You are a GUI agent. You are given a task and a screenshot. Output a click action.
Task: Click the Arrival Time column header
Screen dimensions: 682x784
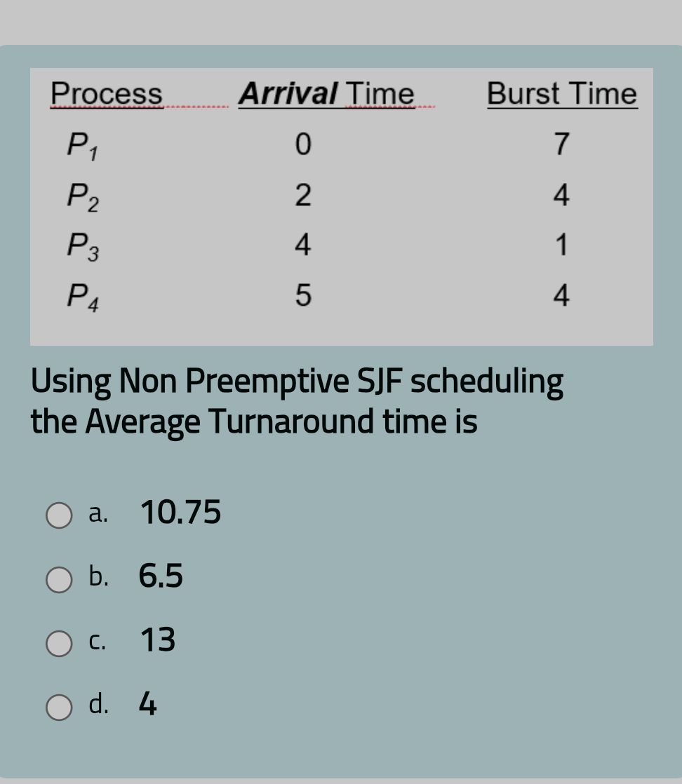327,93
